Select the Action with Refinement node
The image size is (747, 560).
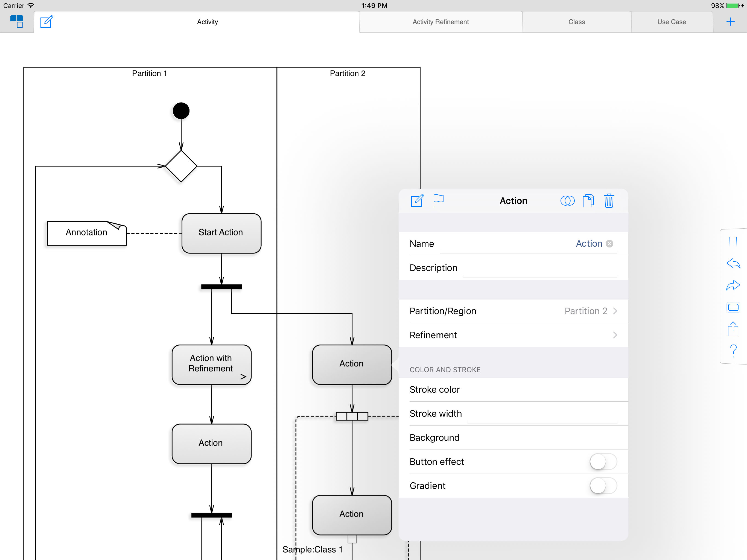pyautogui.click(x=211, y=365)
